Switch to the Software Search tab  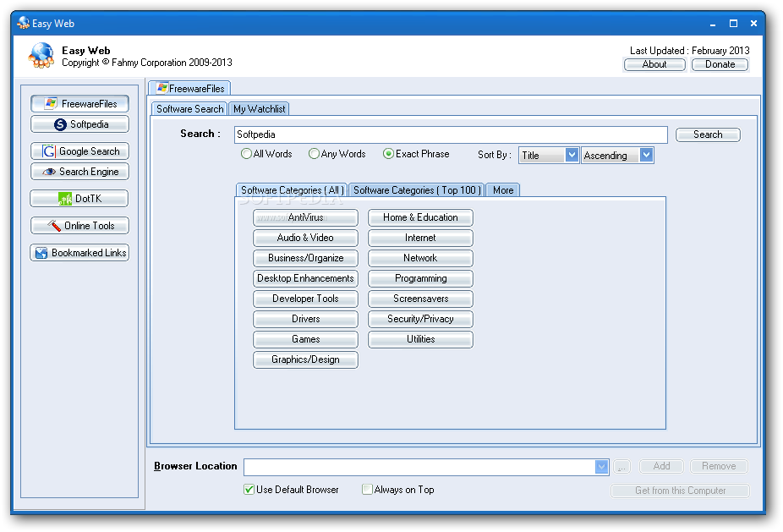coord(189,109)
